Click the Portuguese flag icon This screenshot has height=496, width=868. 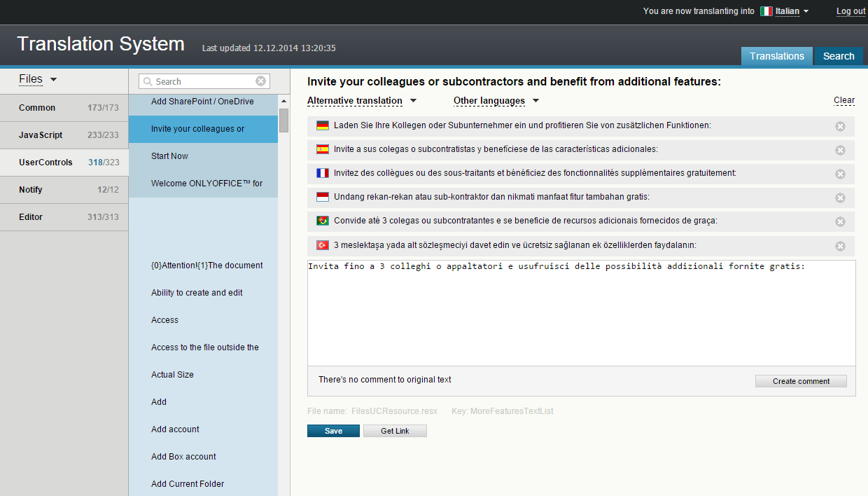coord(323,221)
